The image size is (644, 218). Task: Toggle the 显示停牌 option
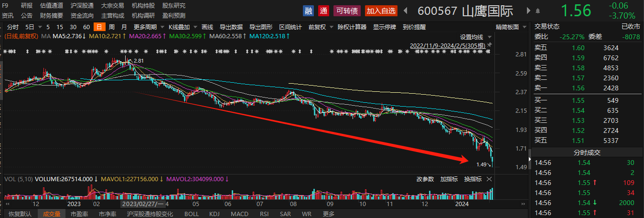(x=385, y=27)
